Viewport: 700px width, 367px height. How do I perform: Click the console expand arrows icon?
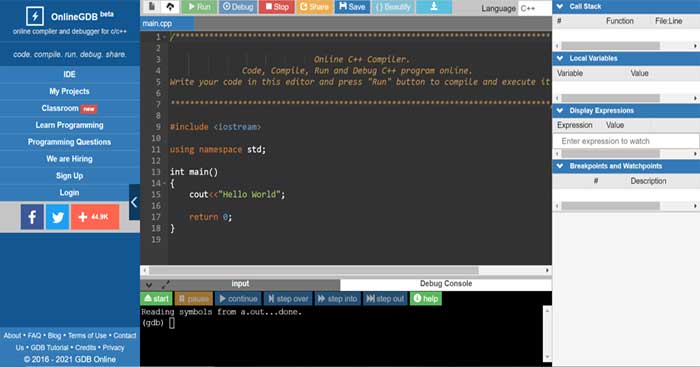pyautogui.click(x=166, y=284)
